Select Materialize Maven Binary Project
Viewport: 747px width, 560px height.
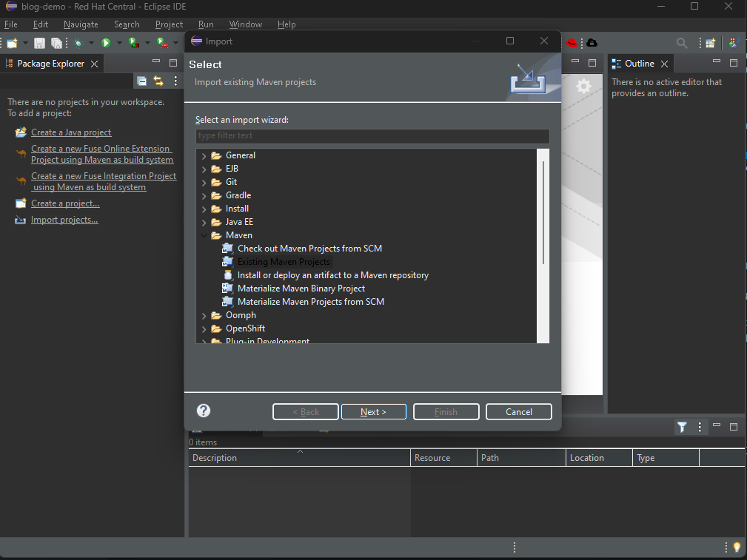click(301, 289)
